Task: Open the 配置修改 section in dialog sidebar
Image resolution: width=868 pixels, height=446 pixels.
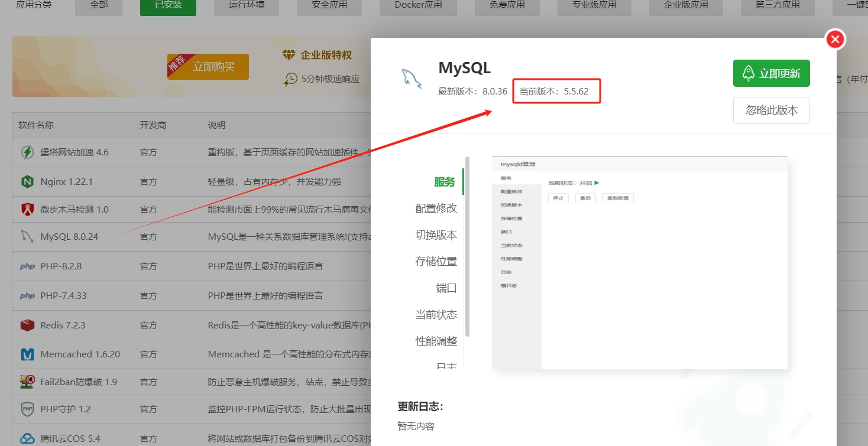Action: tap(436, 209)
